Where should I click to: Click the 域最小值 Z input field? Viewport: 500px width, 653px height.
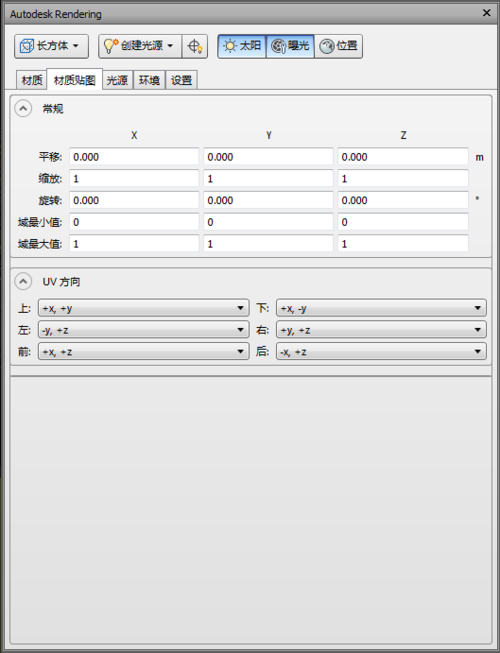pos(403,222)
